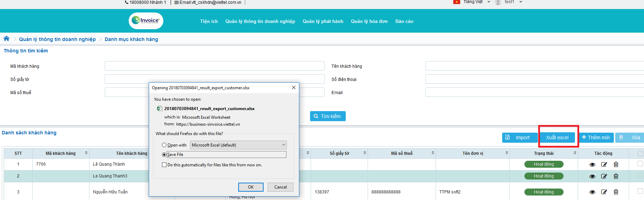View details of Le Quang Thanh3 row
Screen dimensions: 644x200
point(592,176)
